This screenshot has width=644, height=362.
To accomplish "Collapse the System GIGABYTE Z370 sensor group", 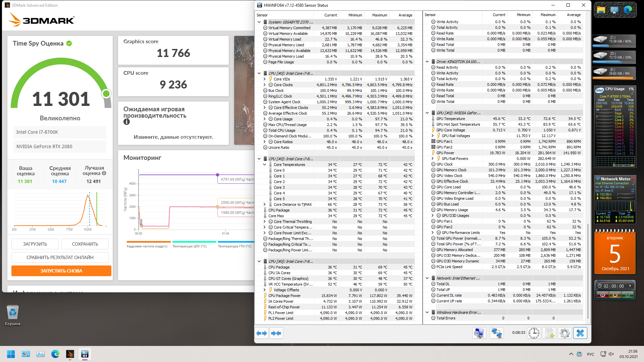I will tap(259, 22).
